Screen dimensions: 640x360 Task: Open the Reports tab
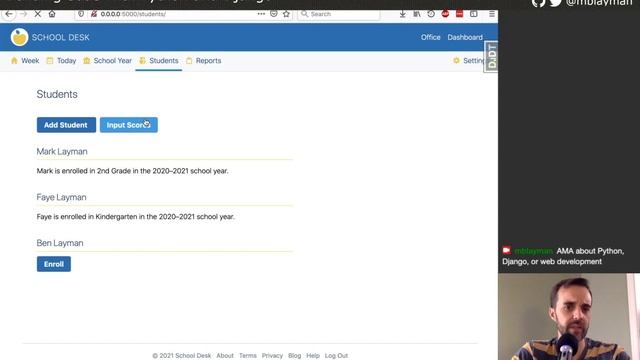pyautogui.click(x=204, y=61)
